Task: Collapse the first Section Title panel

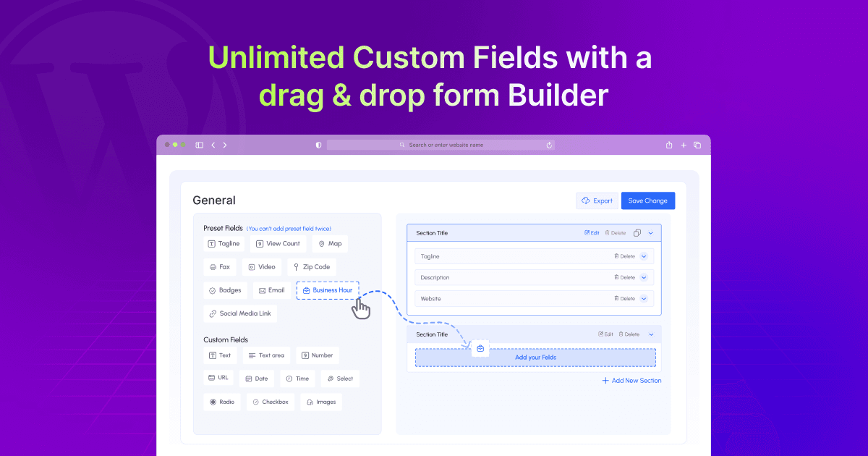Action: [650, 232]
